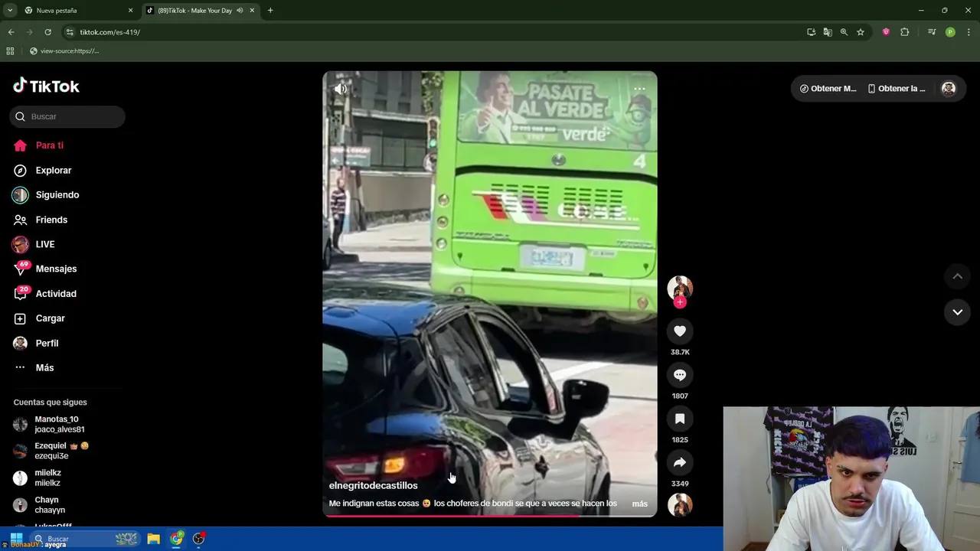
Task: Save video with bookmark icon
Action: pos(680,419)
